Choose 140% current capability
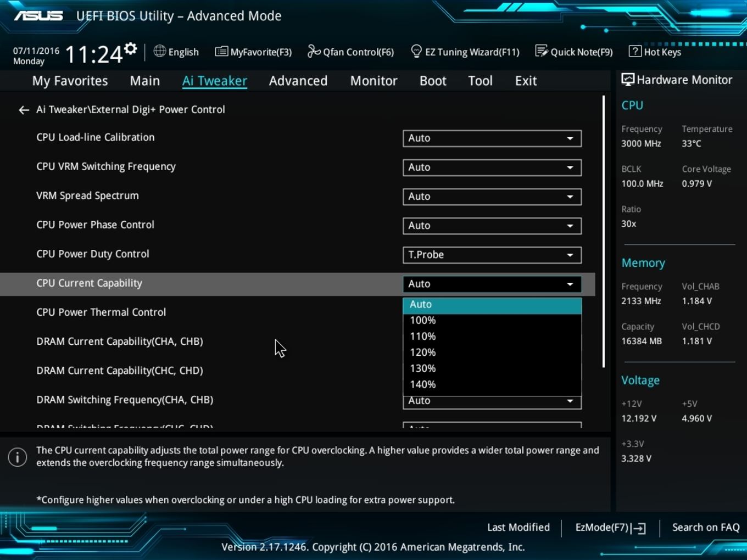This screenshot has width=747, height=560. 492,384
